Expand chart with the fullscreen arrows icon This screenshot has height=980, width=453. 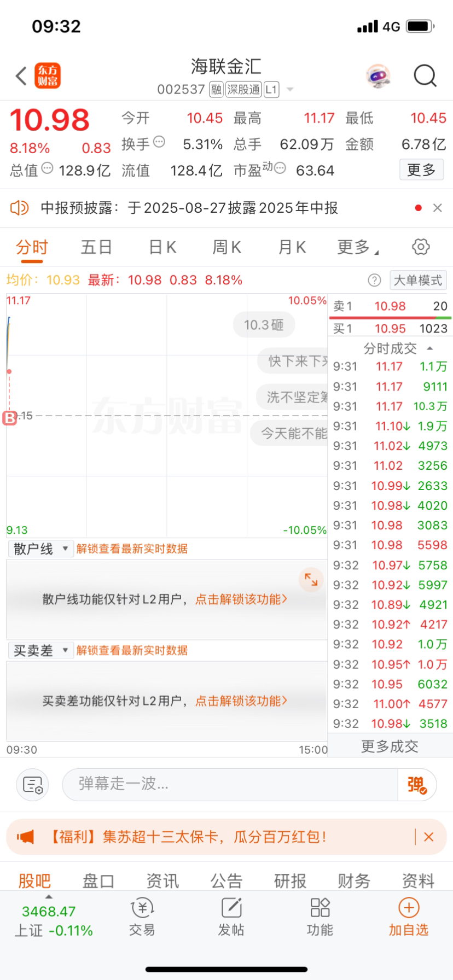311,580
